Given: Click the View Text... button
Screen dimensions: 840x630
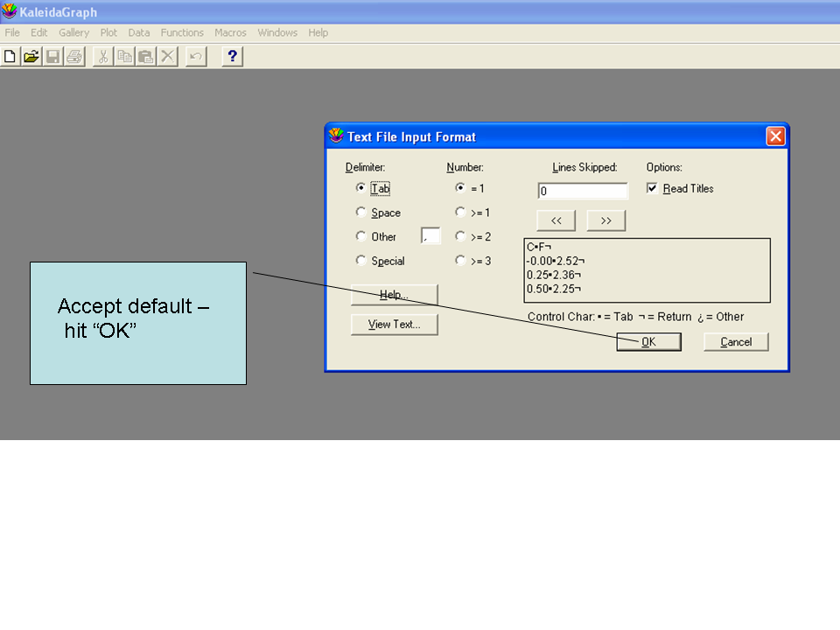Looking at the screenshot, I should [x=395, y=324].
